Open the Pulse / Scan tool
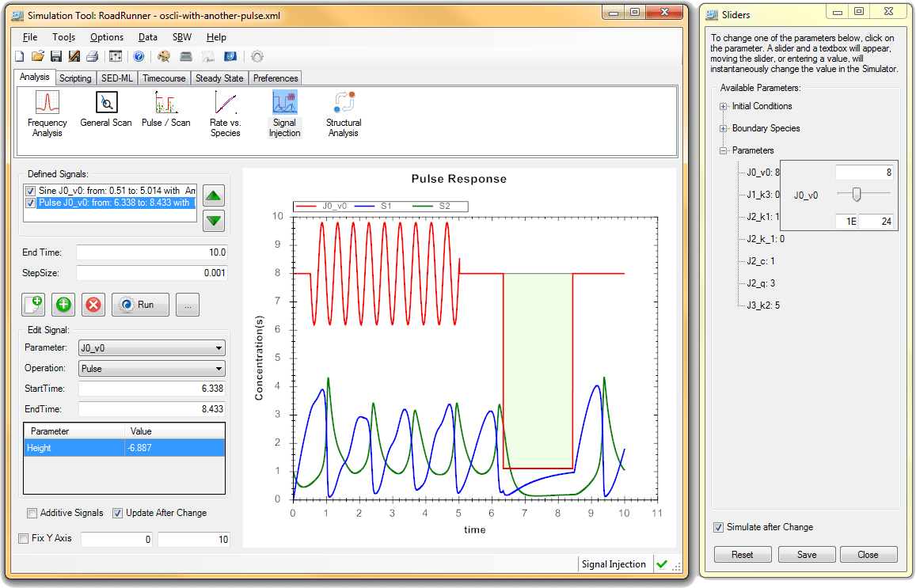Screen dimensions: 916x588 [x=166, y=112]
